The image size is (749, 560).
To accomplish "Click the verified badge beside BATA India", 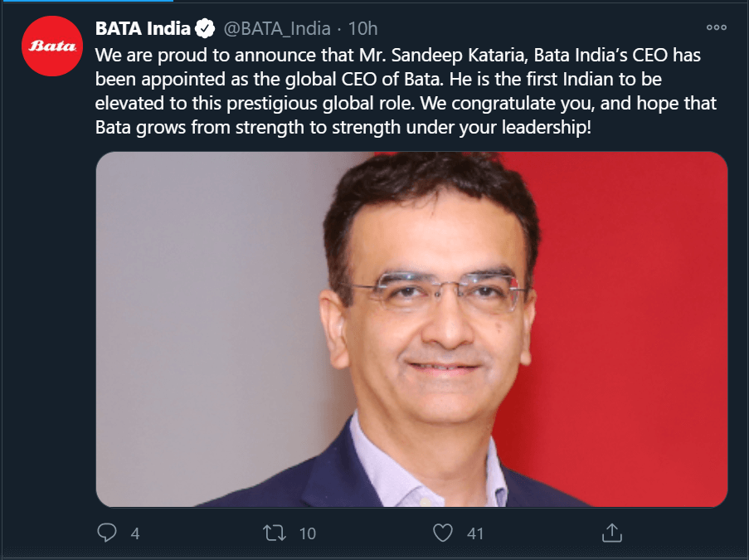I will click(x=205, y=29).
